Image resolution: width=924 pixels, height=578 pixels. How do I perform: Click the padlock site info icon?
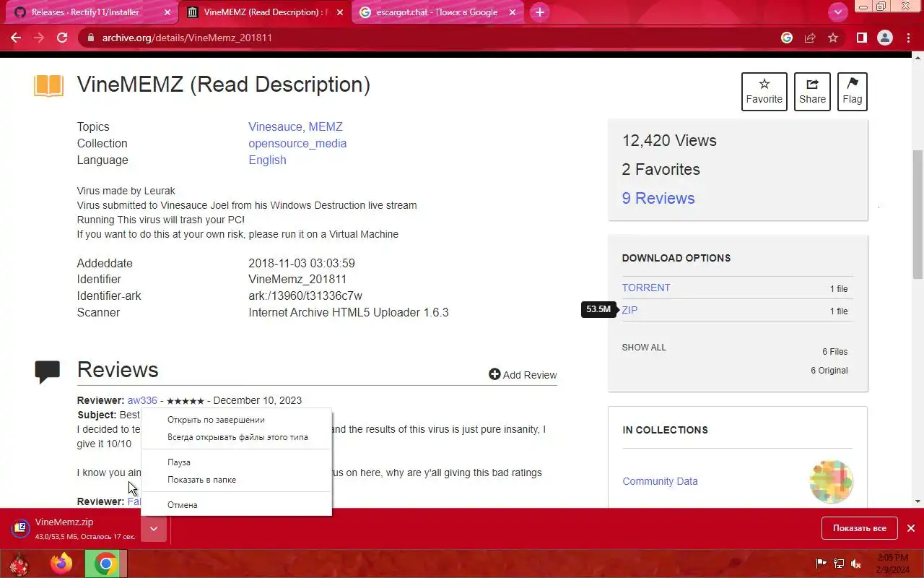(x=90, y=38)
